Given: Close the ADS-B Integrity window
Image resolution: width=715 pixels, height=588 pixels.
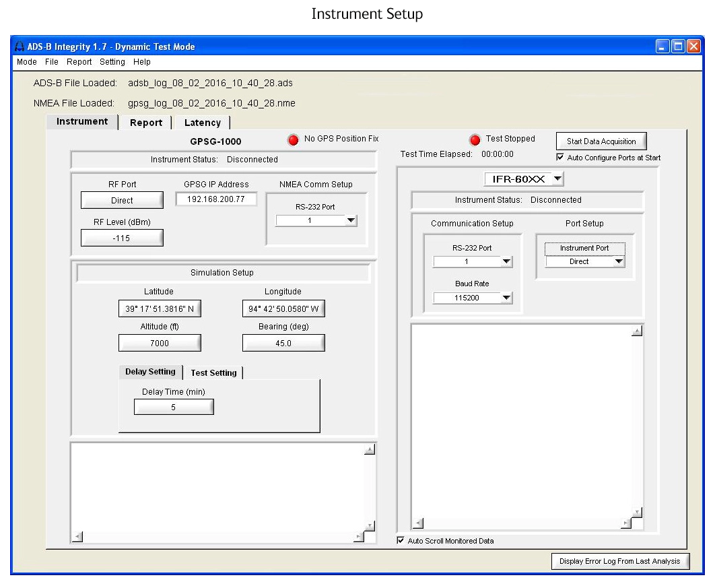Looking at the screenshot, I should (x=693, y=46).
